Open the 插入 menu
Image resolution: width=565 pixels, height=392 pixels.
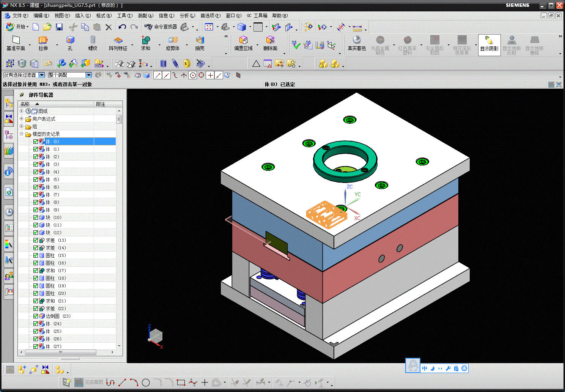click(83, 16)
